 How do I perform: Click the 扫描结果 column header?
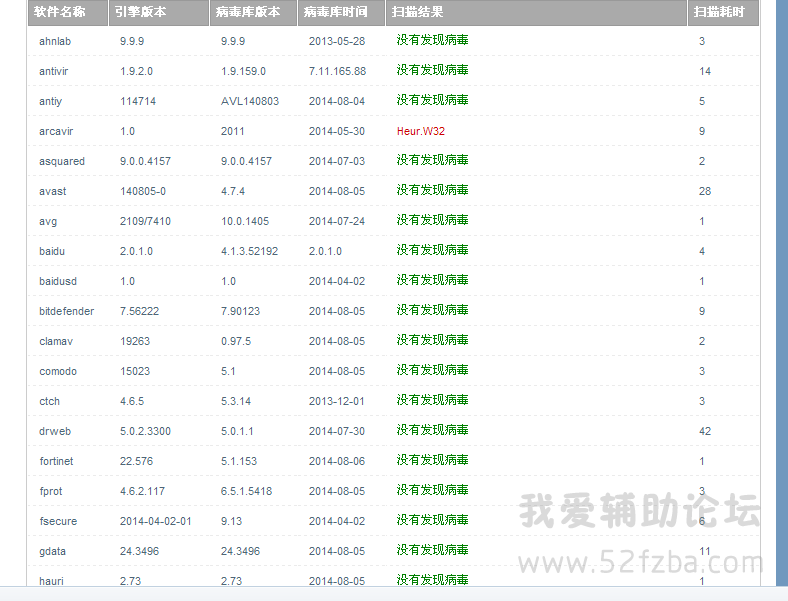536,12
